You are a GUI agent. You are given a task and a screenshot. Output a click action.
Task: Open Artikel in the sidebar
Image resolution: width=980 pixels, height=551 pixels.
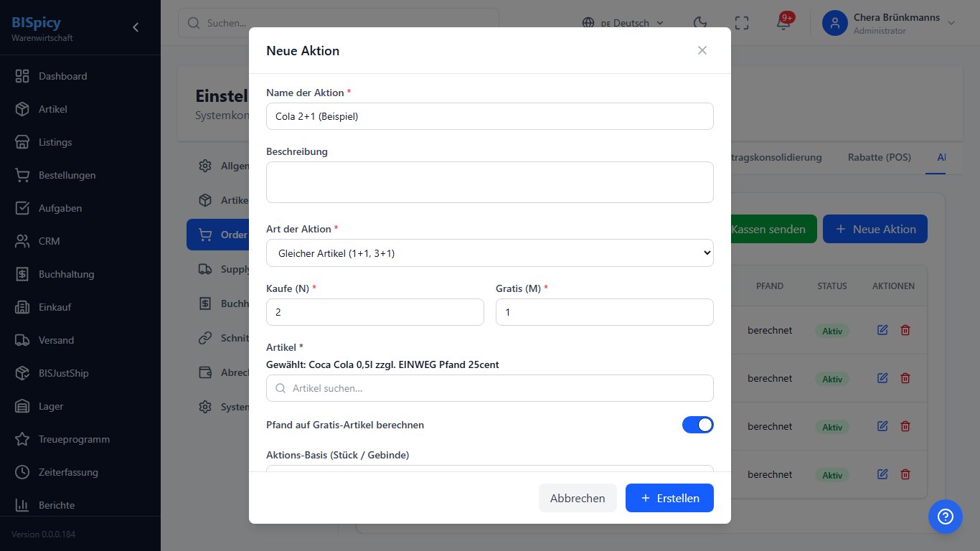[x=80, y=109]
